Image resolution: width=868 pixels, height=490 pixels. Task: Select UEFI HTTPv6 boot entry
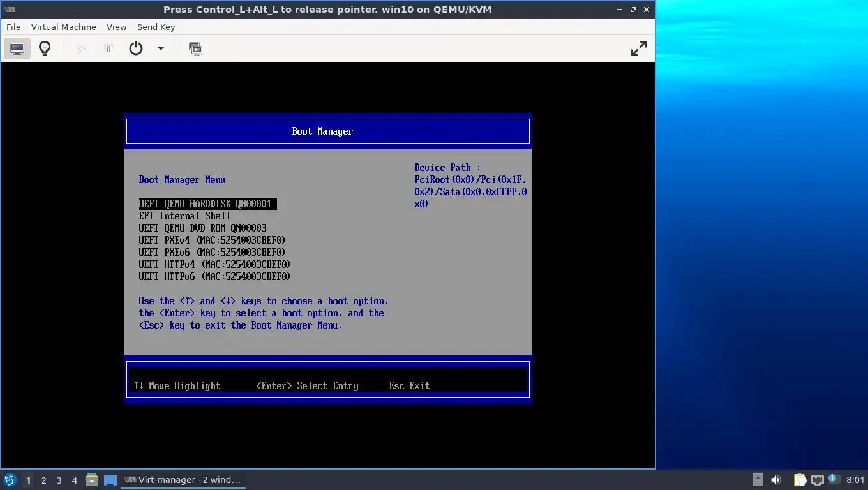214,276
